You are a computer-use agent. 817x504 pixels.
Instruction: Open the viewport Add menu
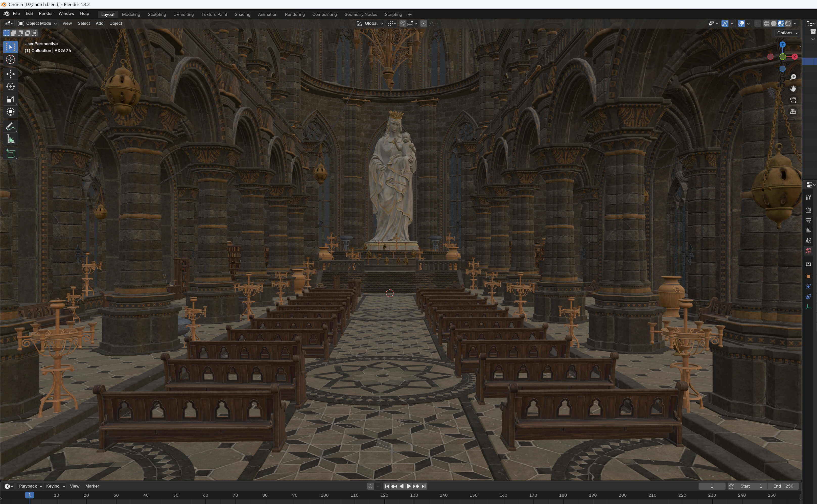[x=99, y=23]
